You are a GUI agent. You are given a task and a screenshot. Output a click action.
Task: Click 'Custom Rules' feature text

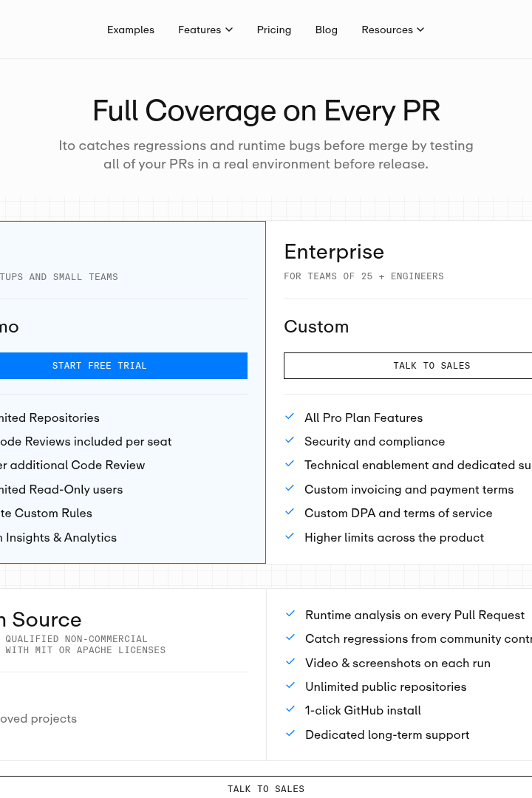point(53,513)
